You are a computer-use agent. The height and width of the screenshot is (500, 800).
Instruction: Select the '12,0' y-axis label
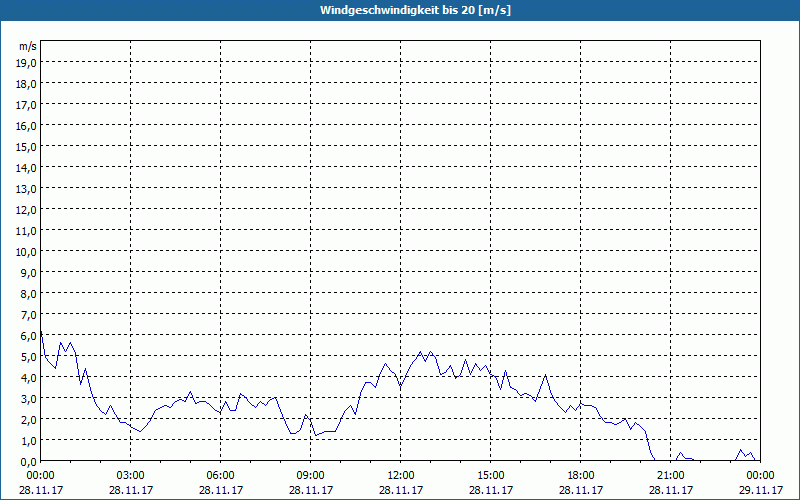pyautogui.click(x=27, y=210)
